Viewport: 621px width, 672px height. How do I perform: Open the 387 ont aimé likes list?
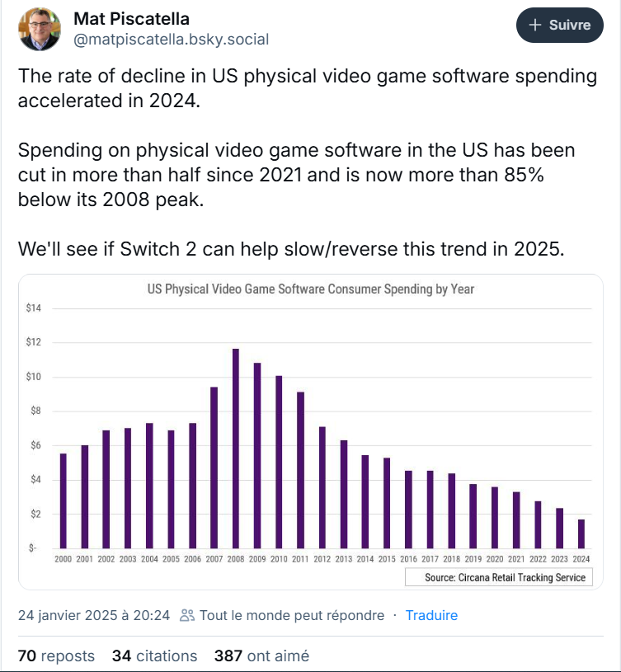[261, 656]
